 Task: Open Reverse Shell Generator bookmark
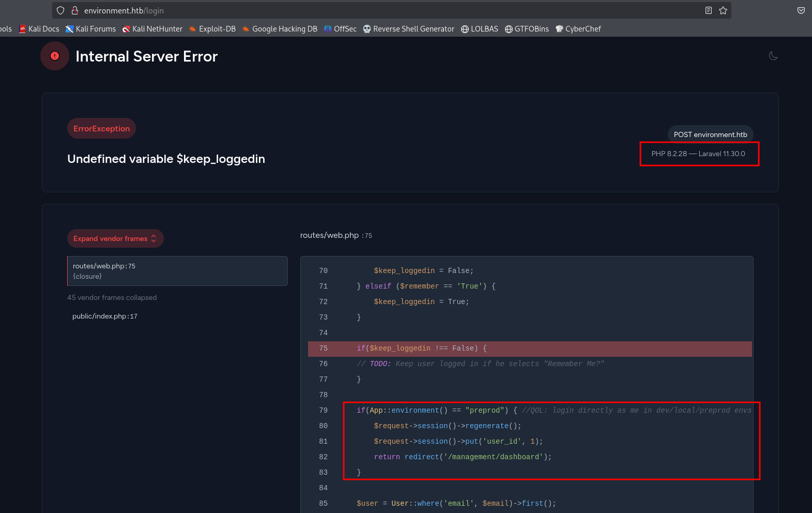click(408, 29)
